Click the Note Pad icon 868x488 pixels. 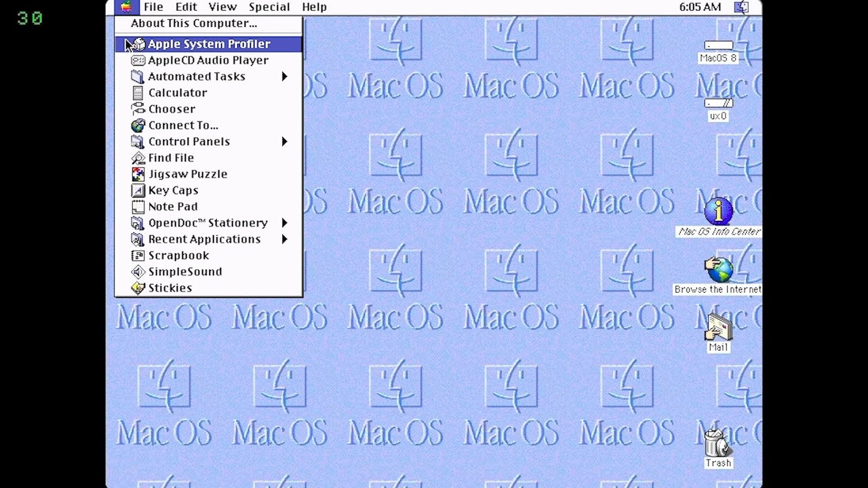click(138, 207)
